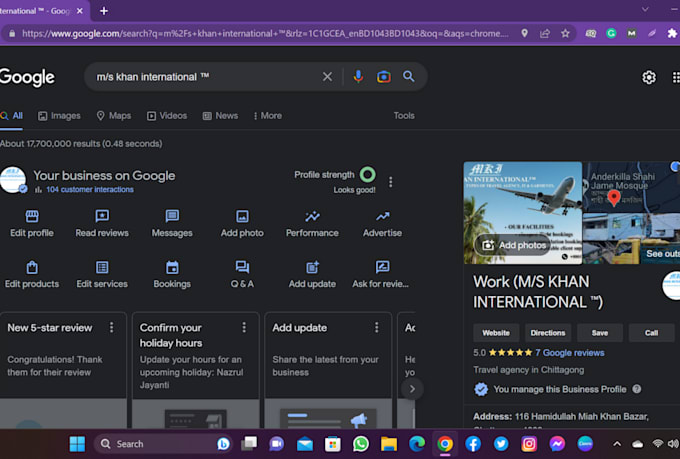680x459 pixels.
Task: Open Read reviews shortcut
Action: [x=102, y=223]
